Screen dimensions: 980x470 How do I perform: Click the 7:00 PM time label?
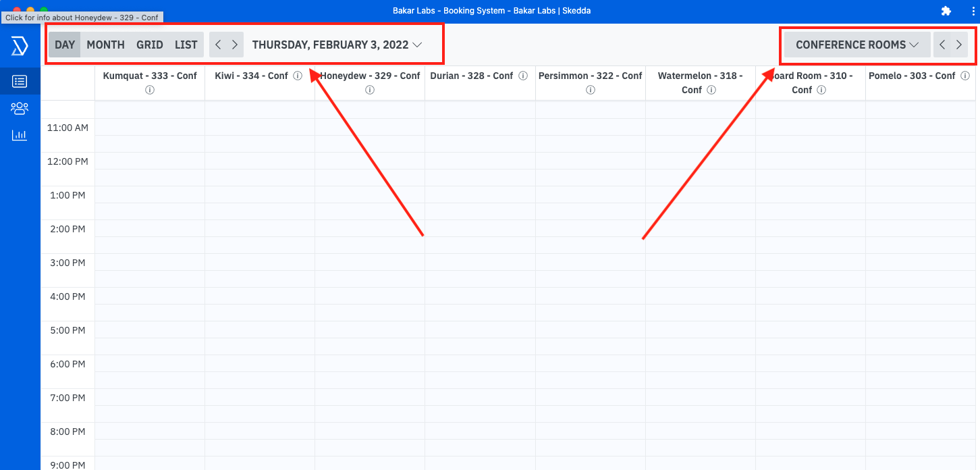[68, 398]
